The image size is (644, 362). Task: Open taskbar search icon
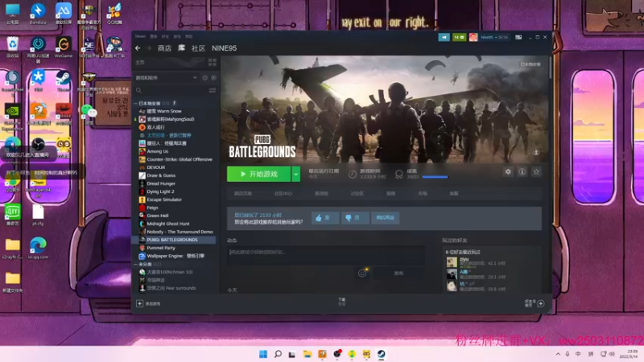(278, 354)
